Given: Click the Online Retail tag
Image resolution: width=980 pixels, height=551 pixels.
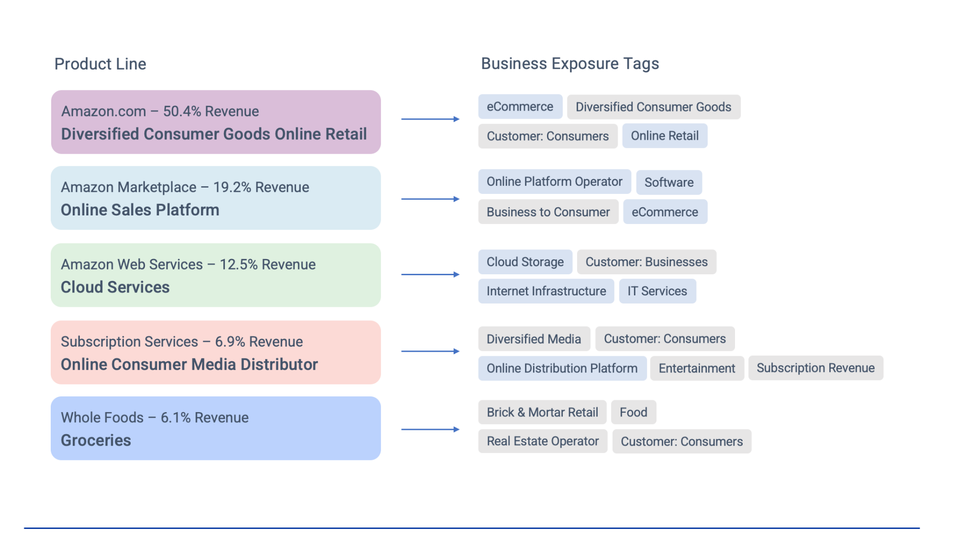Looking at the screenshot, I should tap(665, 135).
